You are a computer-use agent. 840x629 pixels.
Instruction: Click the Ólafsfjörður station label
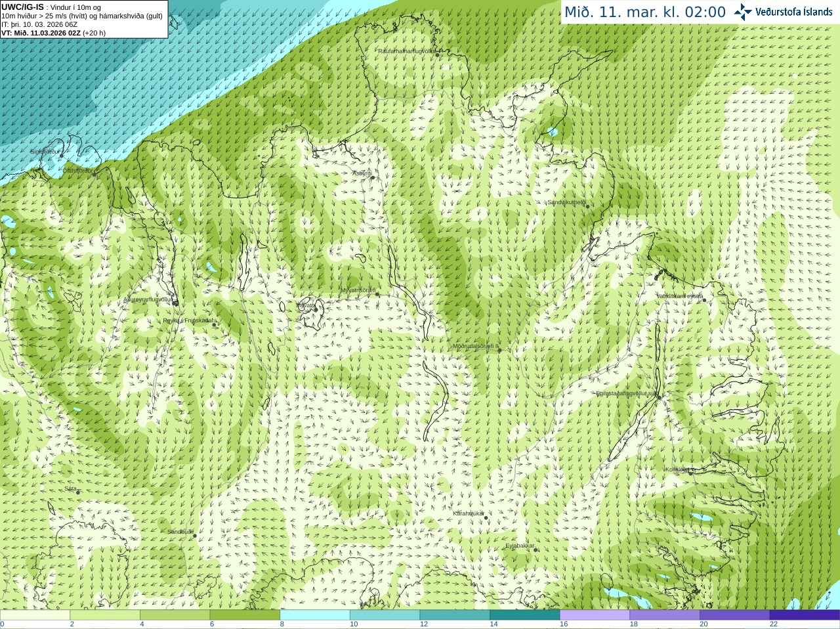pyautogui.click(x=78, y=171)
